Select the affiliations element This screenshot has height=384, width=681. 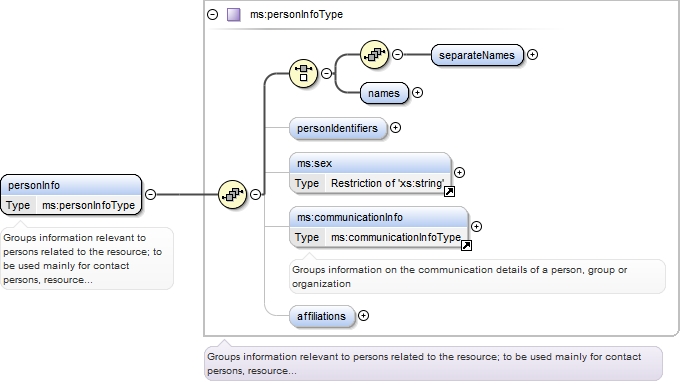tap(322, 316)
